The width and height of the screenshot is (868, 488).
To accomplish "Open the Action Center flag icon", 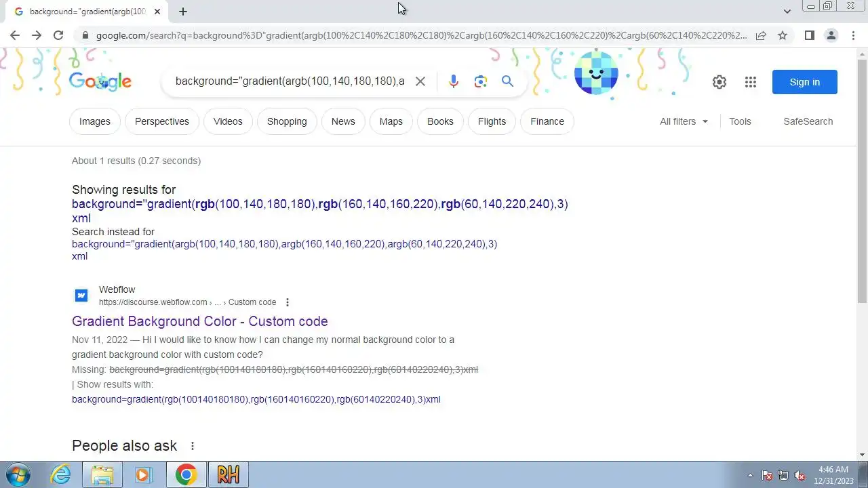I will click(x=767, y=475).
